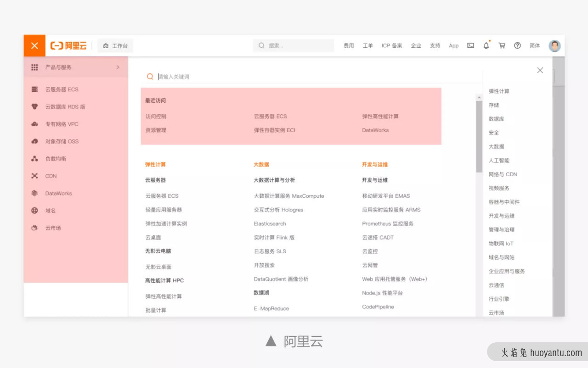588x368 pixels.
Task: Open recent DataWorks link
Action: coord(375,130)
